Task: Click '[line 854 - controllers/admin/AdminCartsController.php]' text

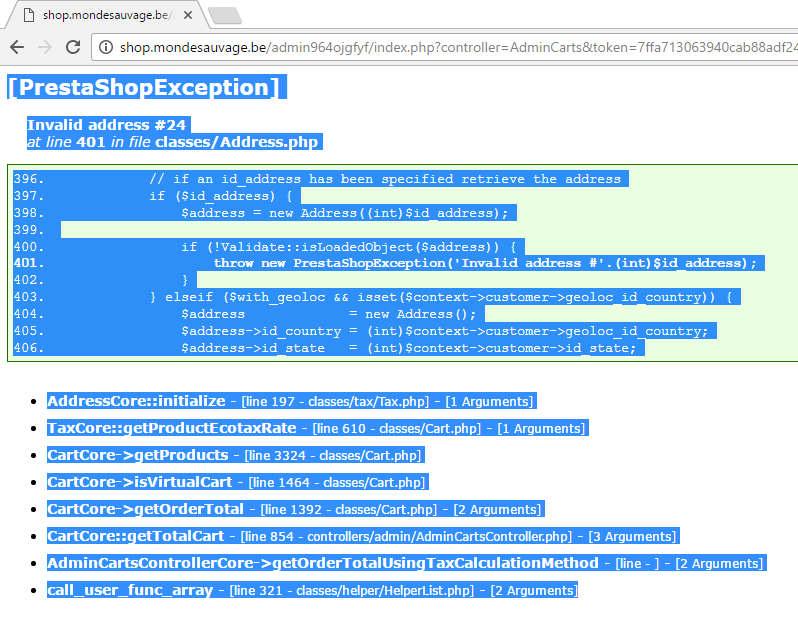Action: (406, 536)
